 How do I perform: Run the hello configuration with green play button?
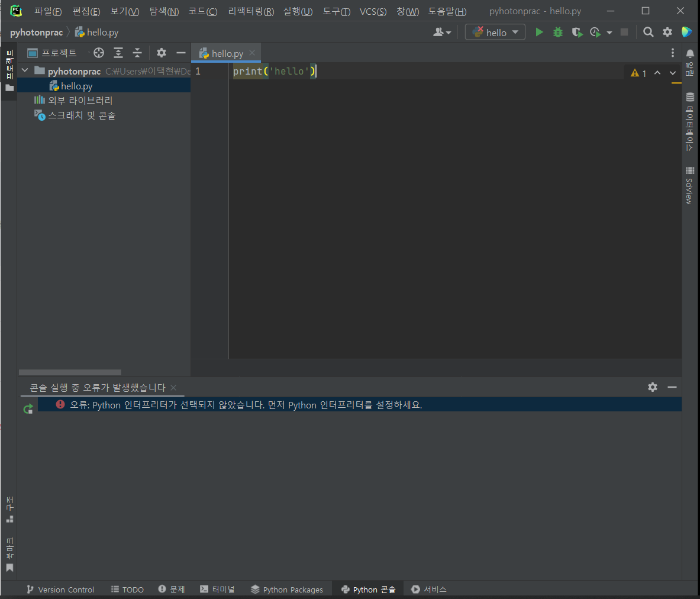pos(539,32)
